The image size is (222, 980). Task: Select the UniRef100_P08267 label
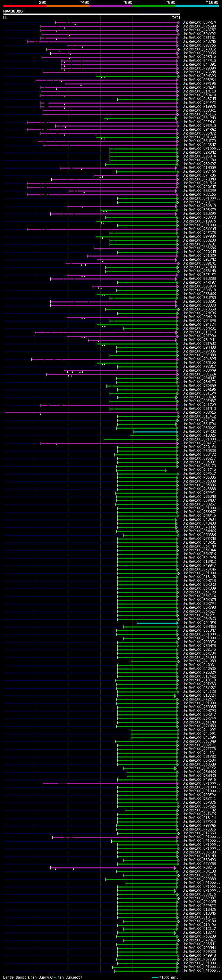[x=199, y=504]
